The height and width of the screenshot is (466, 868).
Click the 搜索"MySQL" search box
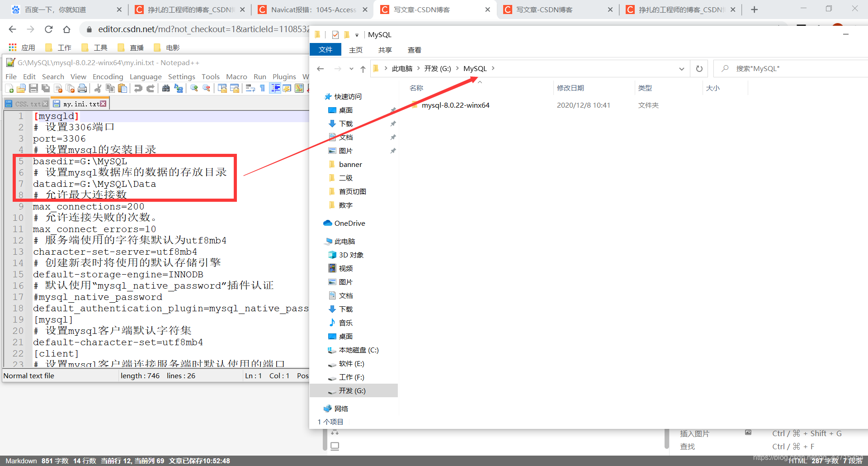[x=790, y=69]
